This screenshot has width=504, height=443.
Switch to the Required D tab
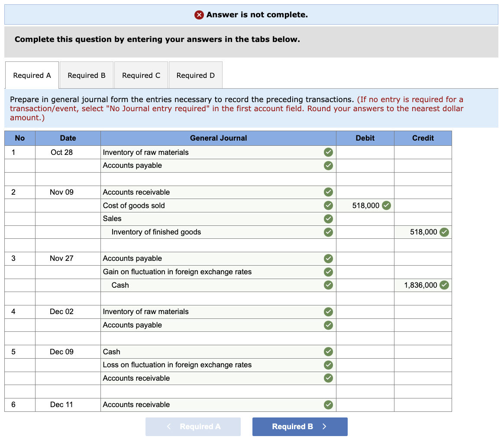[x=195, y=75]
